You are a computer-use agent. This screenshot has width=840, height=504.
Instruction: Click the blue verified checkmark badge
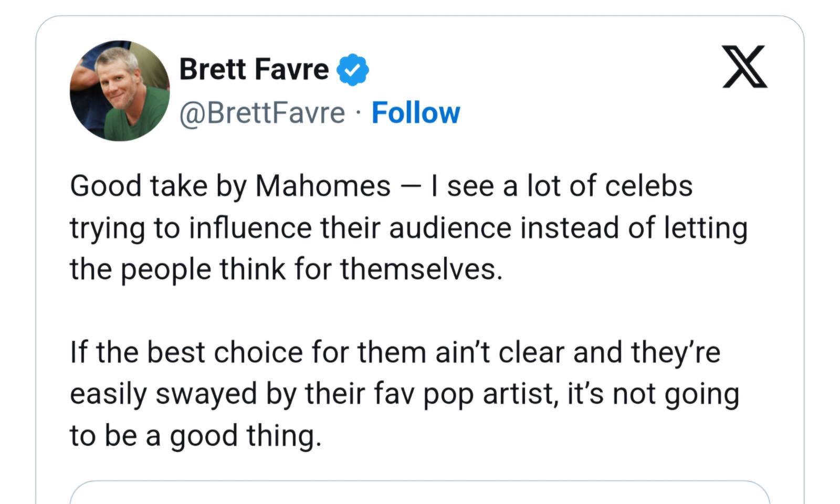pos(352,69)
